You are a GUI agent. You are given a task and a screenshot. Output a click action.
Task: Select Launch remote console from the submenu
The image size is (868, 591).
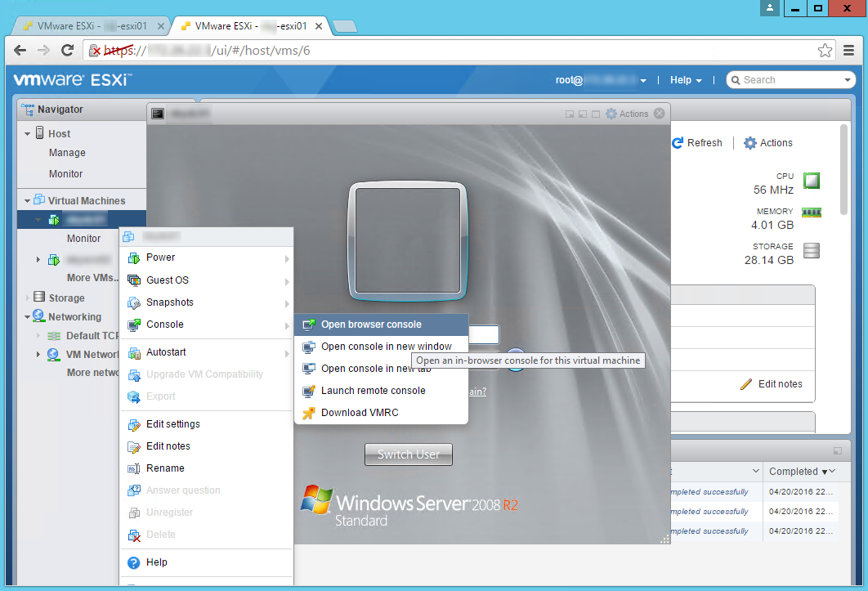373,391
